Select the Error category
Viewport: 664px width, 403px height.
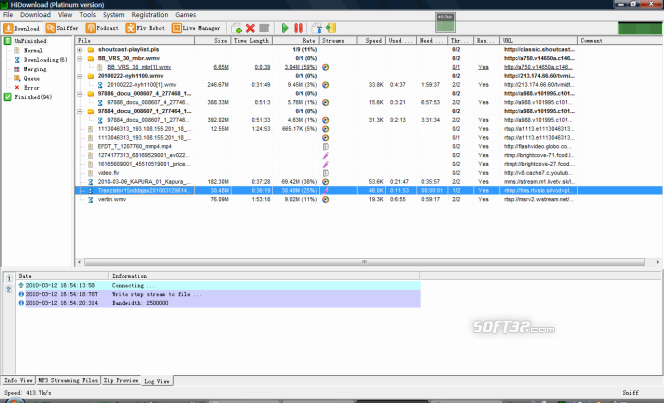(x=32, y=88)
